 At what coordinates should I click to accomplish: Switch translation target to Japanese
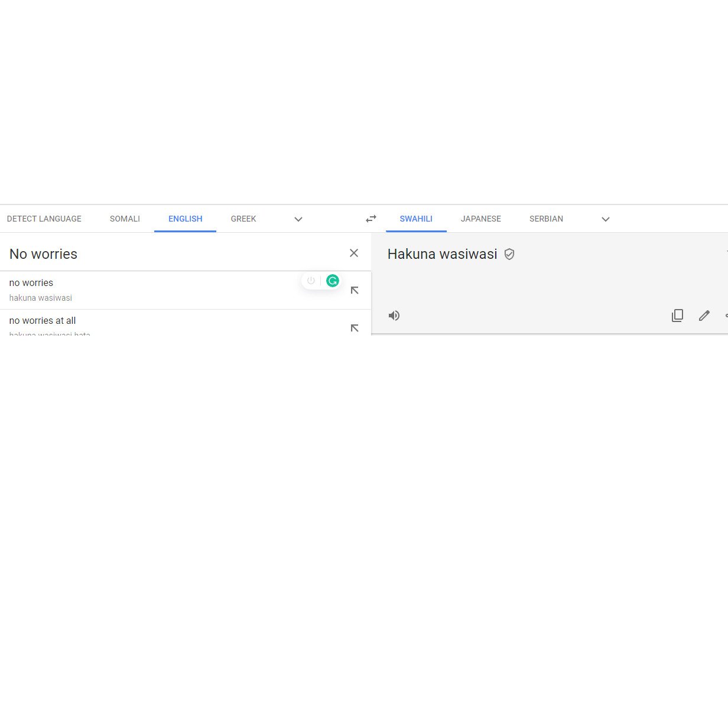[480, 219]
